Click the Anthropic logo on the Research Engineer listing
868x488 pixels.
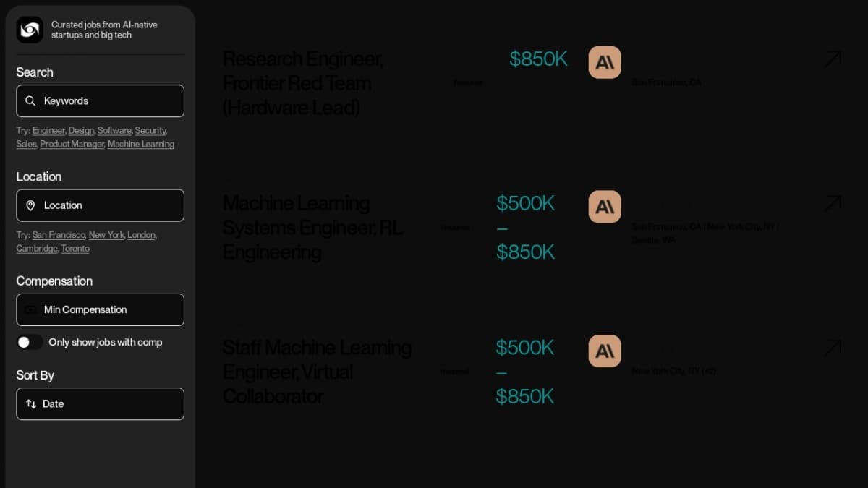(605, 62)
